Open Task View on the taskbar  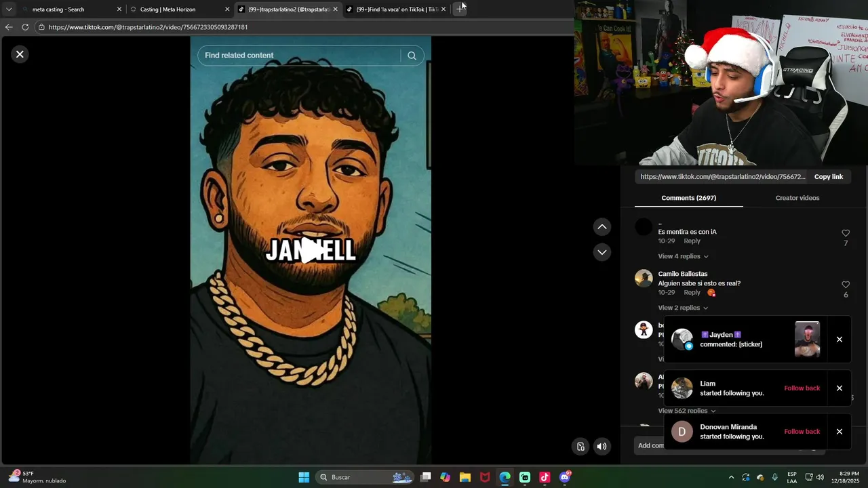(x=425, y=477)
